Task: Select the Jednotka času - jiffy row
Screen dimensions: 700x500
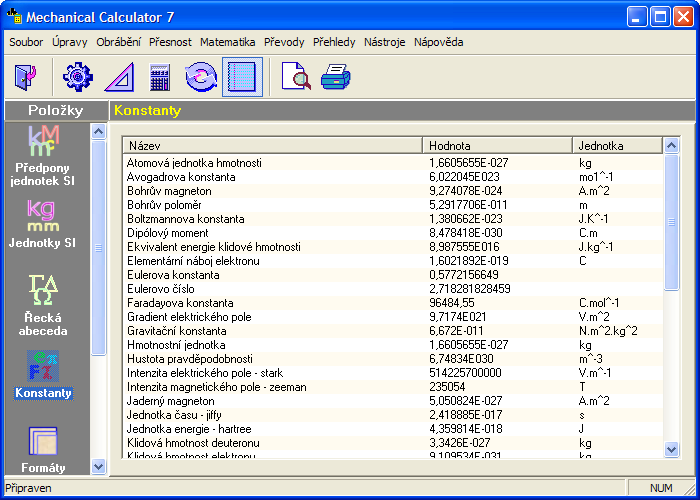Action: coord(393,415)
